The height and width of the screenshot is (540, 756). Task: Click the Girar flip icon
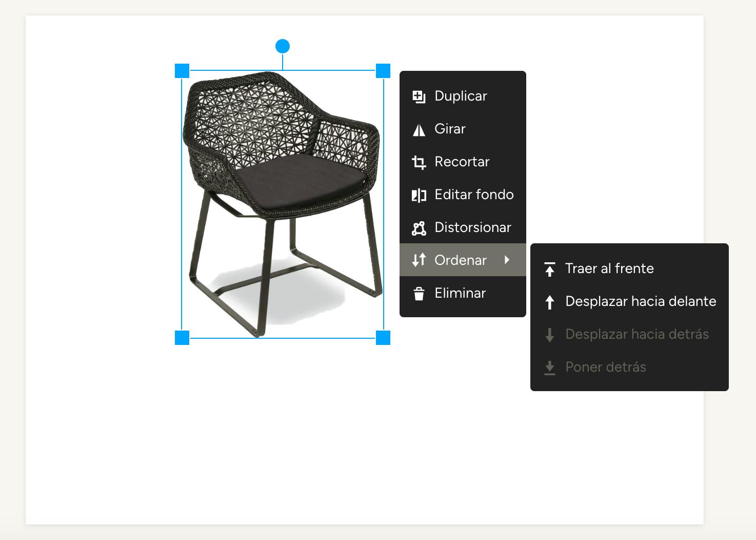pyautogui.click(x=419, y=129)
